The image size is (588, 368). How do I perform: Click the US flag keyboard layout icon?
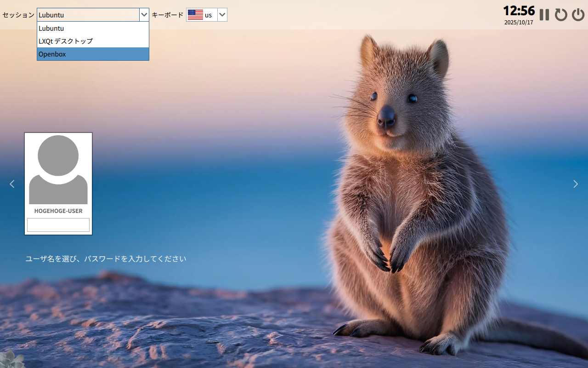point(195,15)
